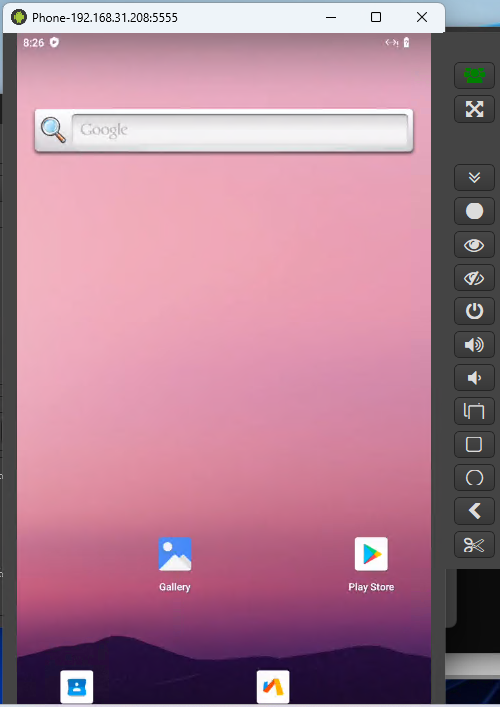Turn the screen on with the eye icon
This screenshot has height=707, width=500.
coord(474,245)
